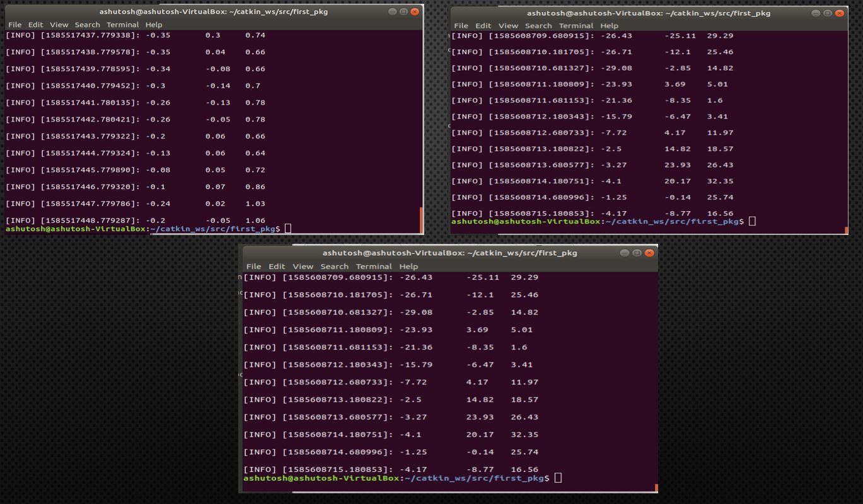The image size is (863, 504).
Task: Open Help menu in top-right terminal window
Action: (x=609, y=26)
